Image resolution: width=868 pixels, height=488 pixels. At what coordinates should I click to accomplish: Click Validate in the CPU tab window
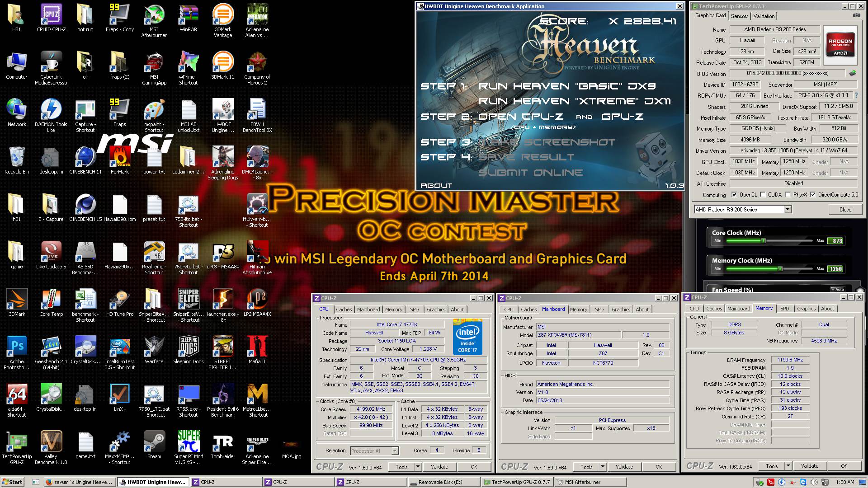tap(439, 467)
